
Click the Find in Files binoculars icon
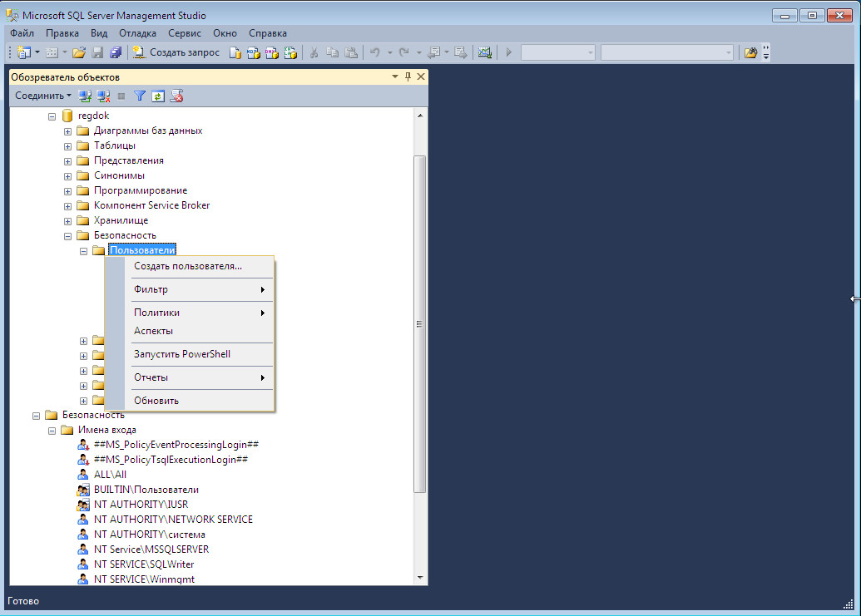pyautogui.click(x=750, y=52)
